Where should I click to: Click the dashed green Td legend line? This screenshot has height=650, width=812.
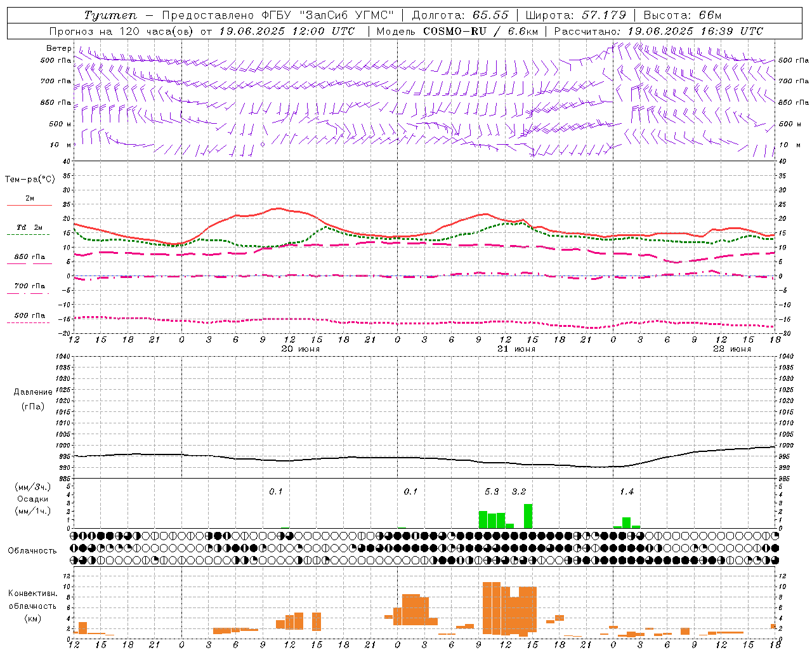[x=28, y=235]
